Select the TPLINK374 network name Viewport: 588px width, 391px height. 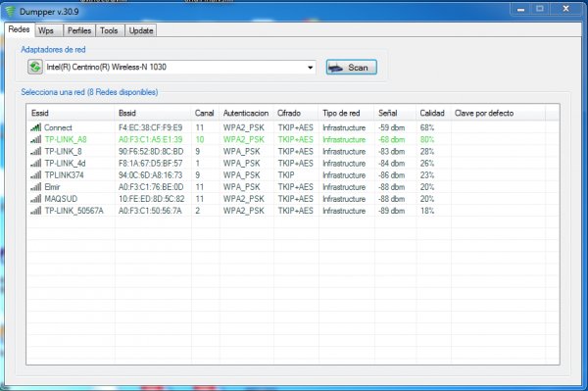[64, 175]
